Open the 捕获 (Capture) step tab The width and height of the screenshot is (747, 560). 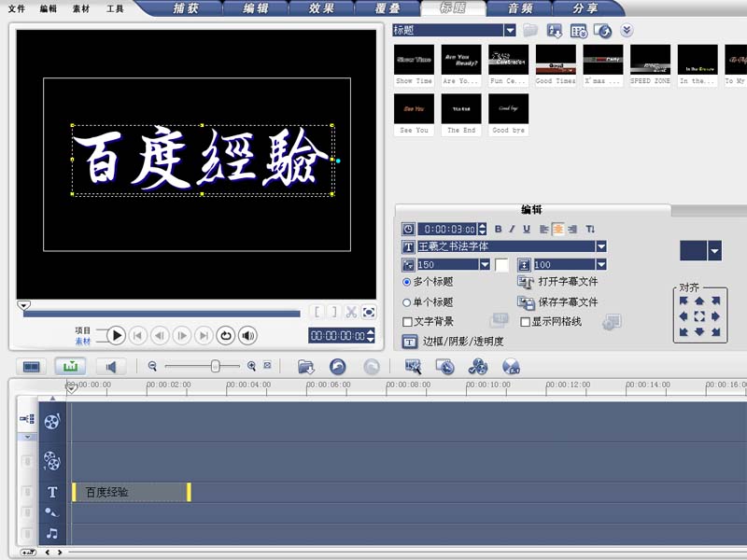(185, 8)
